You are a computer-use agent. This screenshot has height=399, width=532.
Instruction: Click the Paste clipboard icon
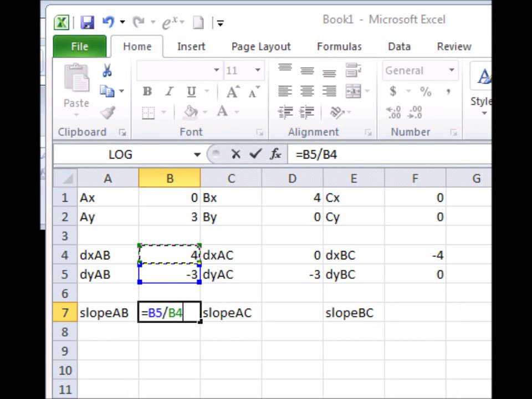coord(76,78)
